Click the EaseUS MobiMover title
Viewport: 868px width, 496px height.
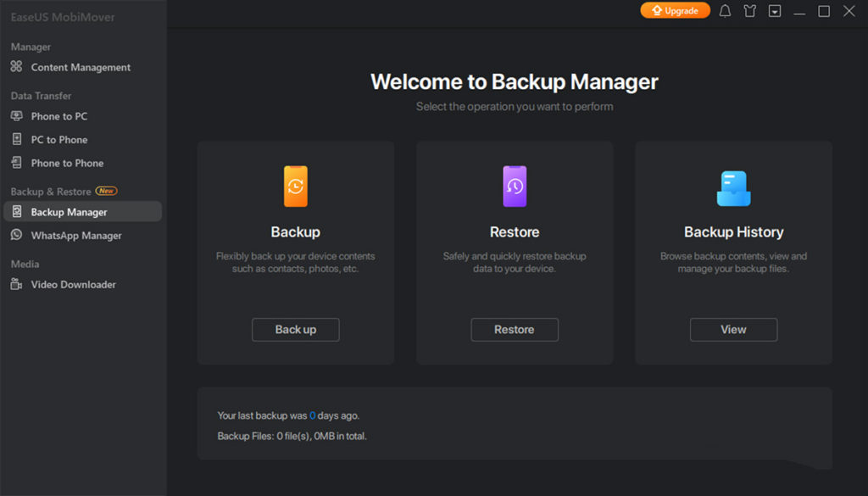point(63,17)
